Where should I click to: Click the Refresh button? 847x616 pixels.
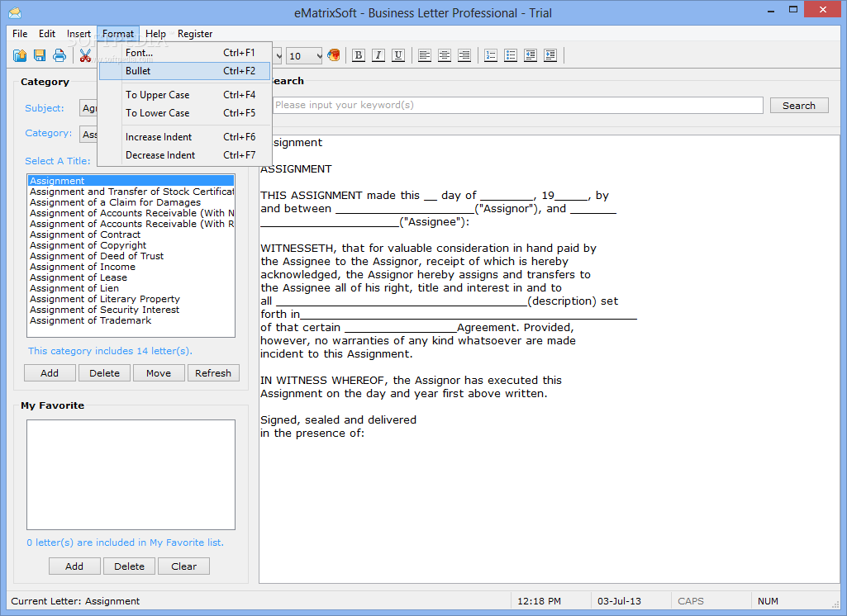point(213,373)
